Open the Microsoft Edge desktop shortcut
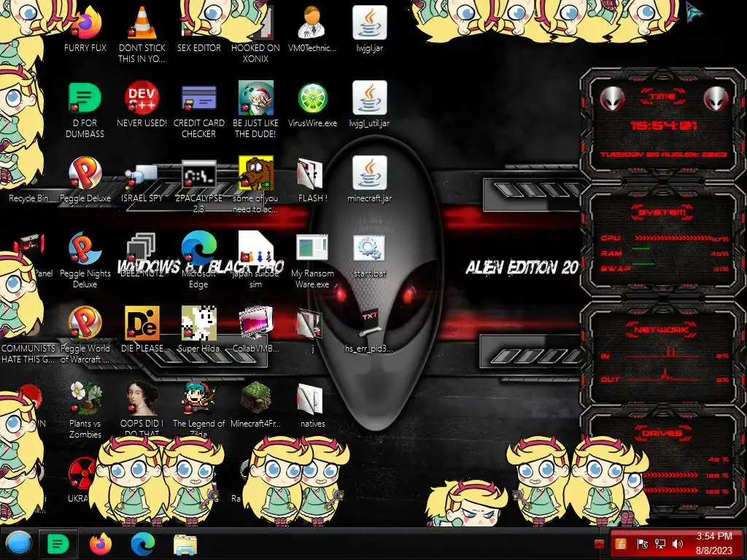The width and height of the screenshot is (747, 560). (198, 249)
